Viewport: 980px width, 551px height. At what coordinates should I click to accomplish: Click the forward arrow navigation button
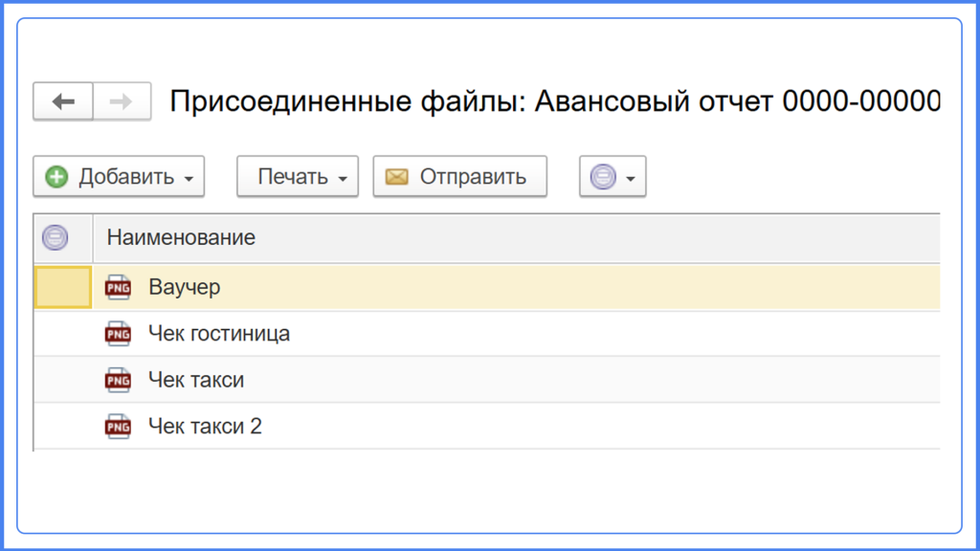coord(122,101)
